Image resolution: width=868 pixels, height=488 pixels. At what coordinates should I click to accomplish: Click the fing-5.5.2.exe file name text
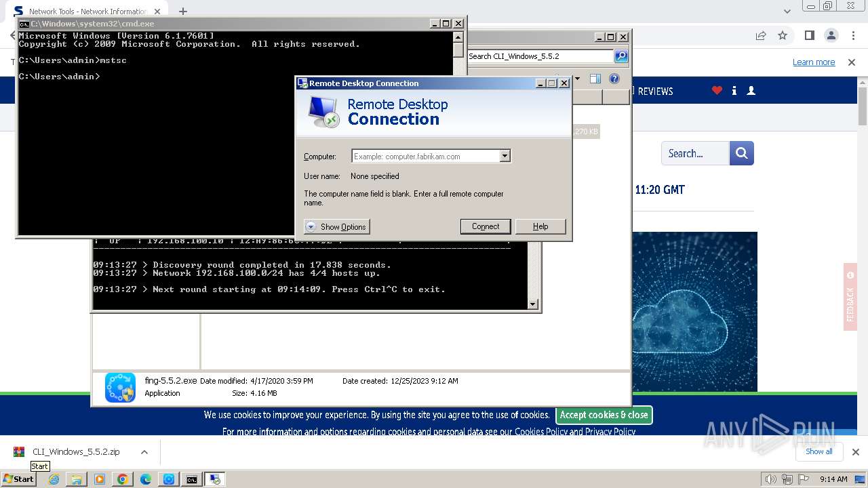(171, 381)
